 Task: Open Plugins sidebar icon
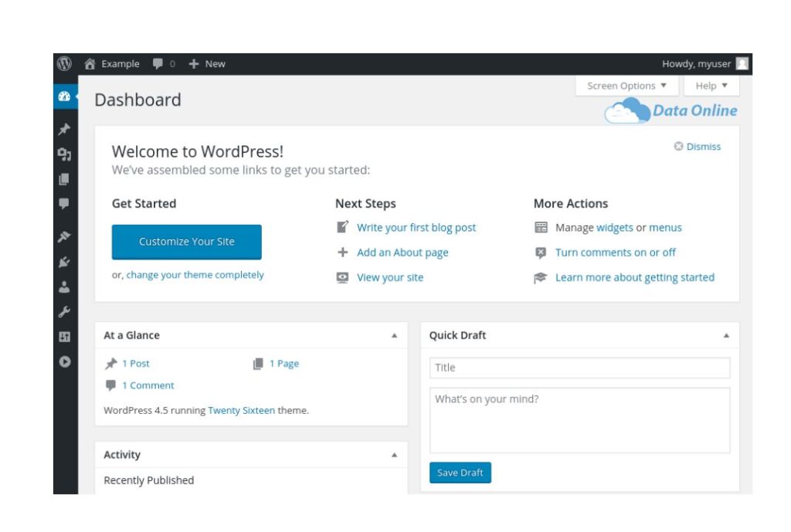(x=64, y=262)
